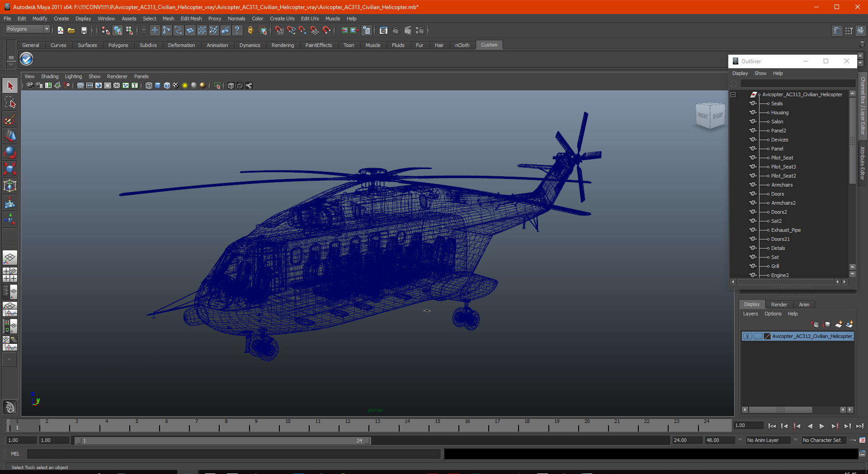
Task: Enable snap to grids magnet
Action: coord(279,30)
